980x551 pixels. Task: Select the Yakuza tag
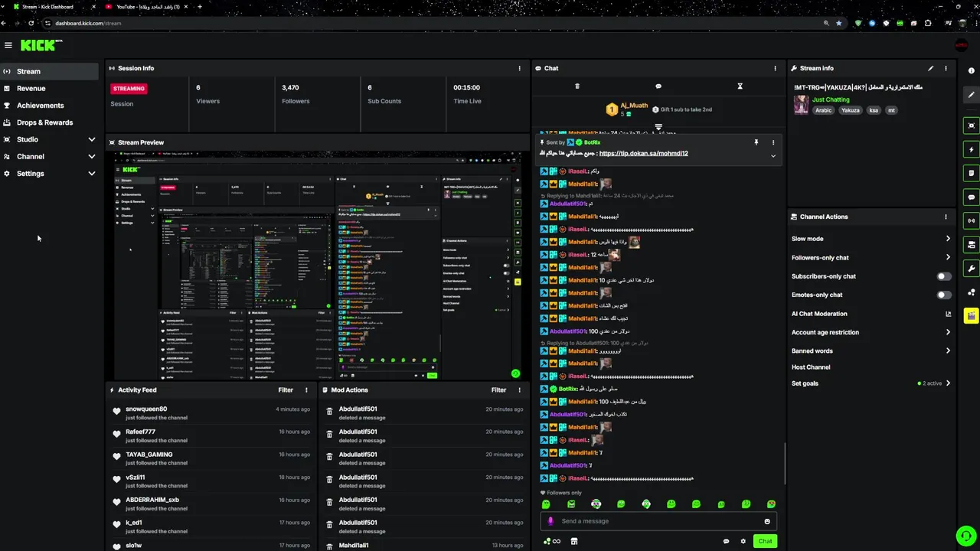(850, 110)
